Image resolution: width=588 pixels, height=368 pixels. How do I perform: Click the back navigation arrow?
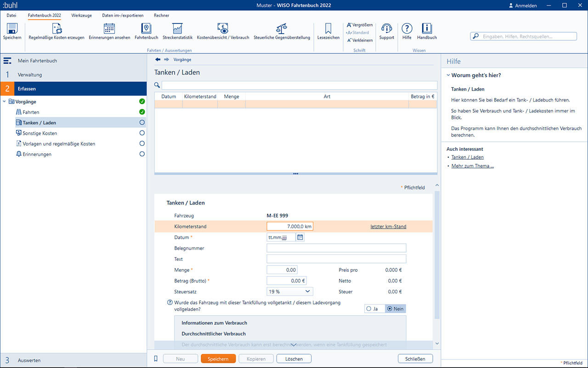pyautogui.click(x=158, y=59)
